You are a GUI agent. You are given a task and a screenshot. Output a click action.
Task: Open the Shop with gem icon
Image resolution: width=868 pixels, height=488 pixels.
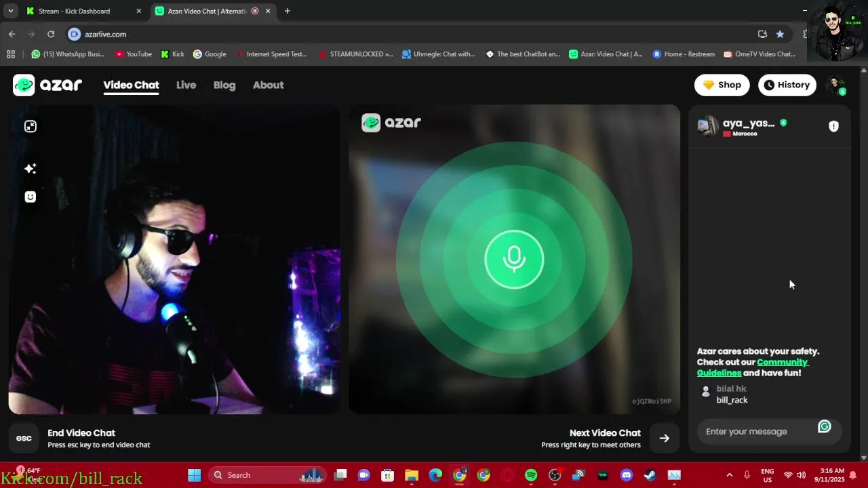[722, 85]
